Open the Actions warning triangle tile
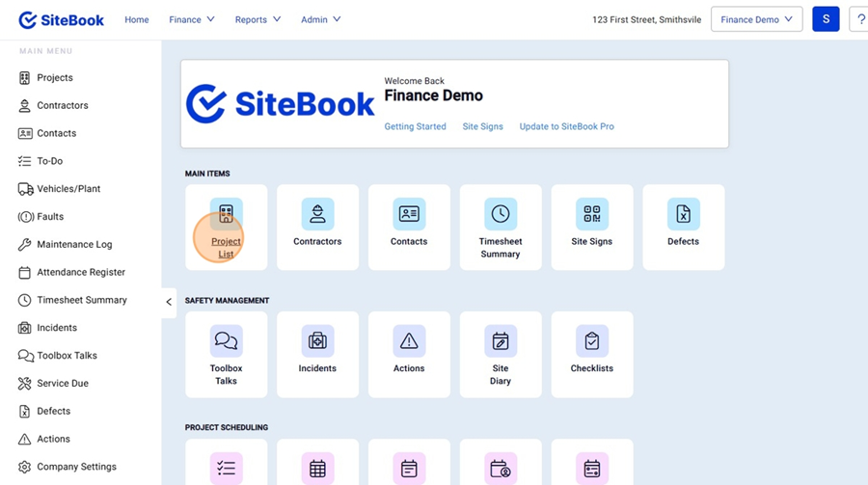 click(x=409, y=341)
